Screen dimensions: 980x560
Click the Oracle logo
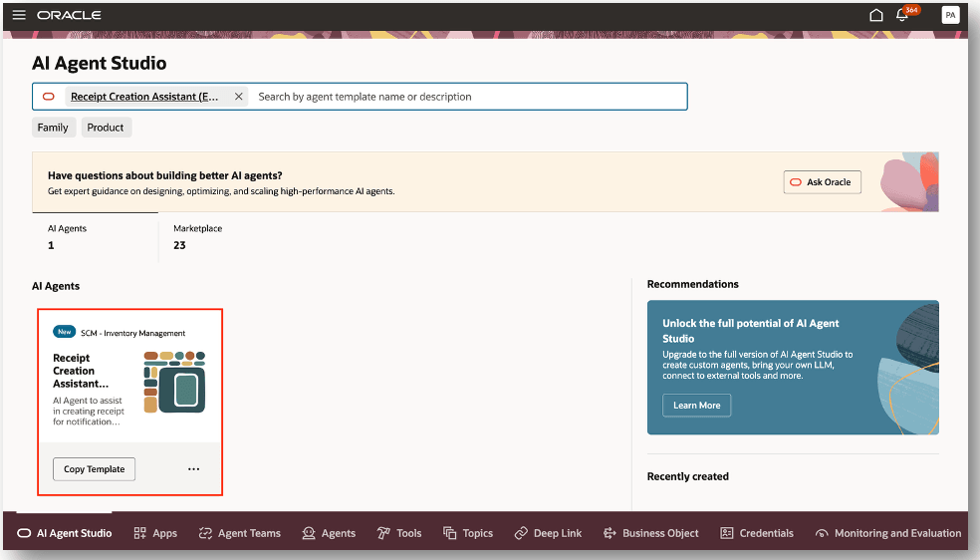click(x=69, y=15)
